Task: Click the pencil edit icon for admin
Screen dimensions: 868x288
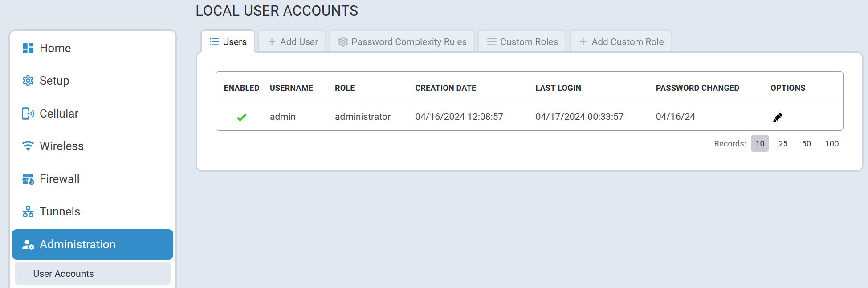Action: click(x=778, y=117)
